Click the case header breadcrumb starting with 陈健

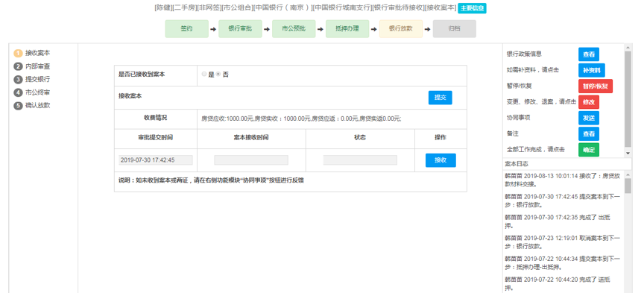(x=305, y=7)
